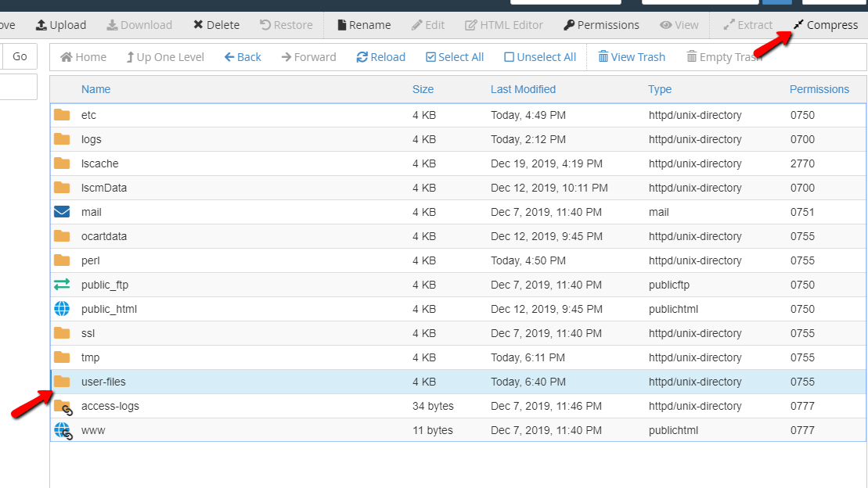Open the HTML Editor

pos(504,25)
